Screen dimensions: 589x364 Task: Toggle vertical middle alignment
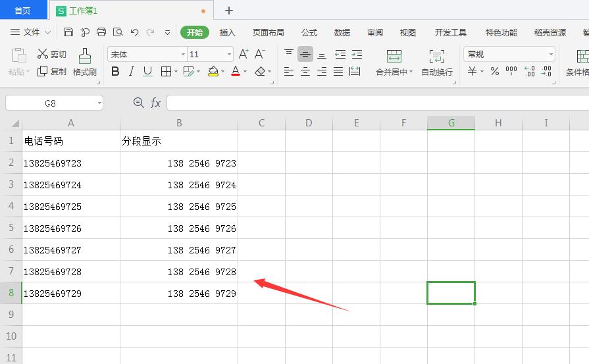[x=305, y=54]
